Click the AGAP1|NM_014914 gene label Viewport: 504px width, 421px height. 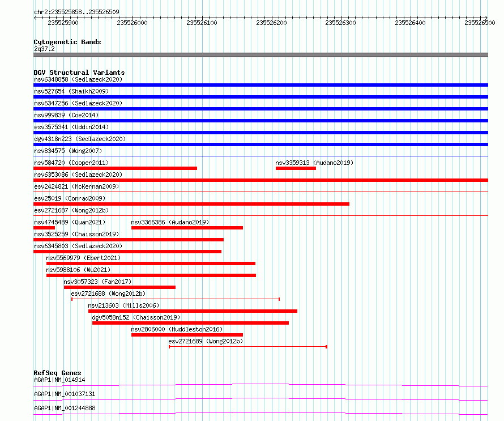point(59,380)
